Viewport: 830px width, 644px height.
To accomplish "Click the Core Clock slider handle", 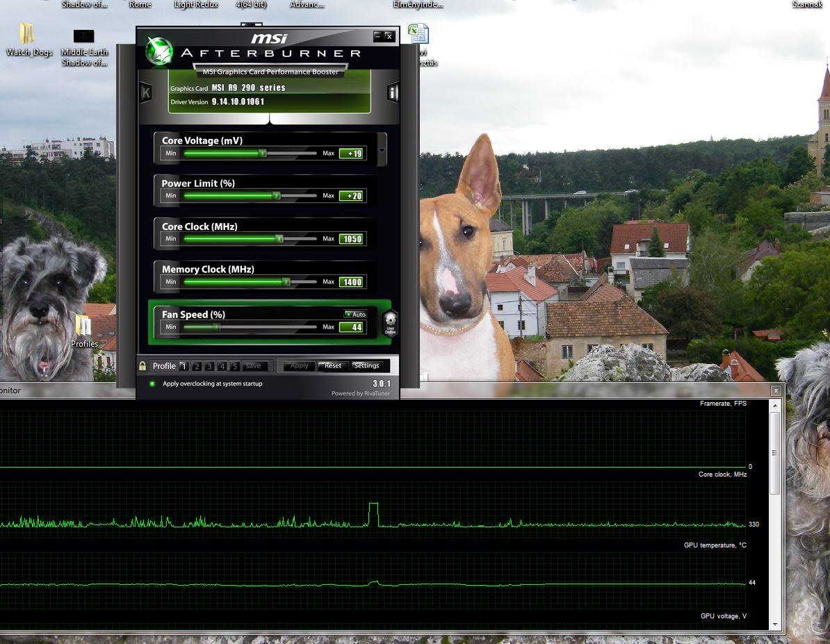I will point(279,239).
